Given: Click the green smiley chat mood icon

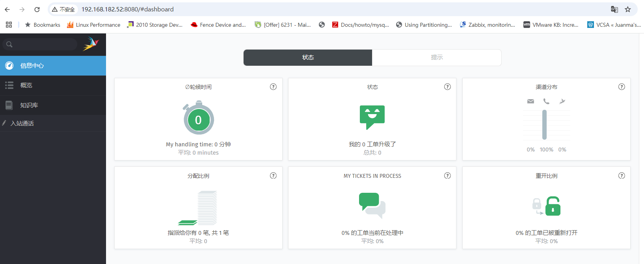Looking at the screenshot, I should [372, 117].
